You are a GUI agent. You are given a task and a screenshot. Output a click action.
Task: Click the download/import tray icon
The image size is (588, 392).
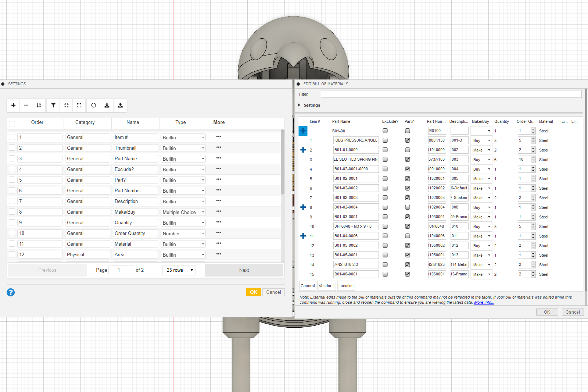[107, 105]
